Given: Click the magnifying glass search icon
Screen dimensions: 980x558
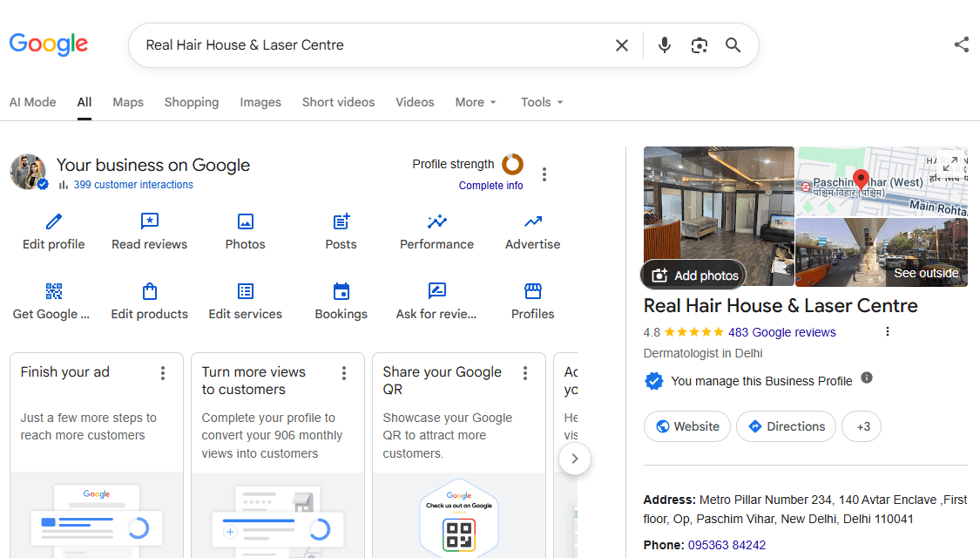Looking at the screenshot, I should [733, 45].
